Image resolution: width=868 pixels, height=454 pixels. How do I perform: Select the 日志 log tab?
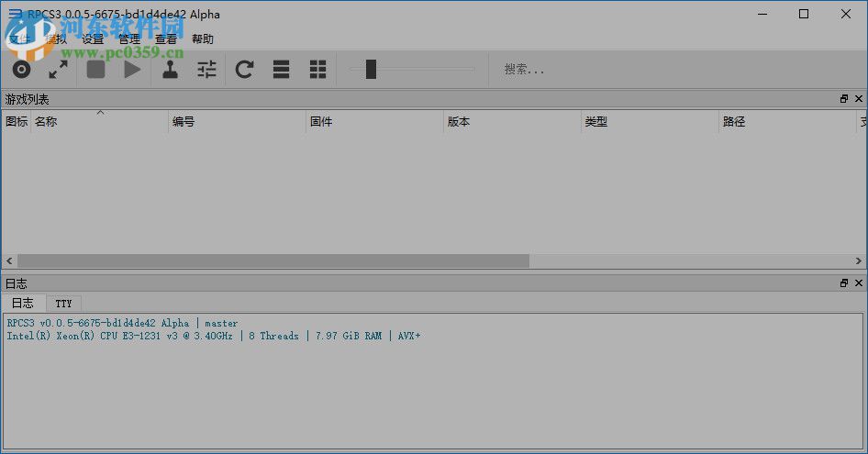(x=23, y=303)
